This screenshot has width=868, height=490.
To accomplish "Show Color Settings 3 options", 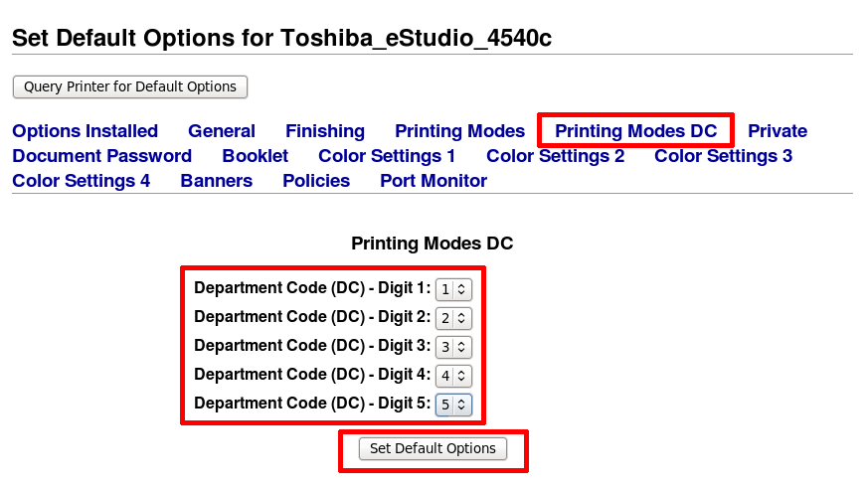I will point(723,156).
